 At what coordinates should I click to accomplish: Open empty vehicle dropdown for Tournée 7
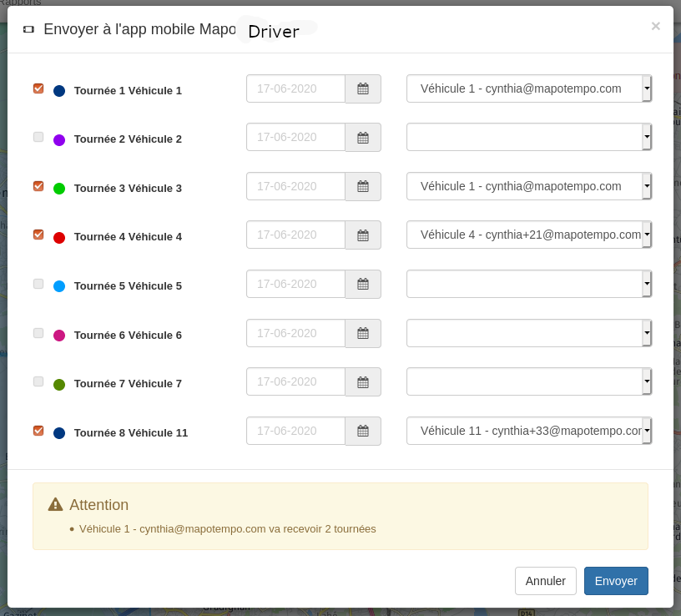[x=529, y=381]
